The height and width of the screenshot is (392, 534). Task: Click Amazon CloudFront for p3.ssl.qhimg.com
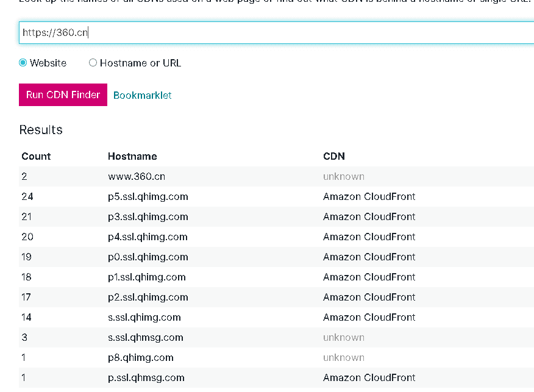pos(369,216)
